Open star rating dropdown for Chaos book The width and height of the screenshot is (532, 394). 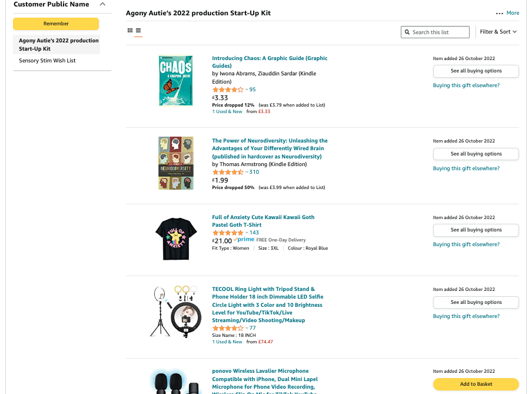click(247, 90)
